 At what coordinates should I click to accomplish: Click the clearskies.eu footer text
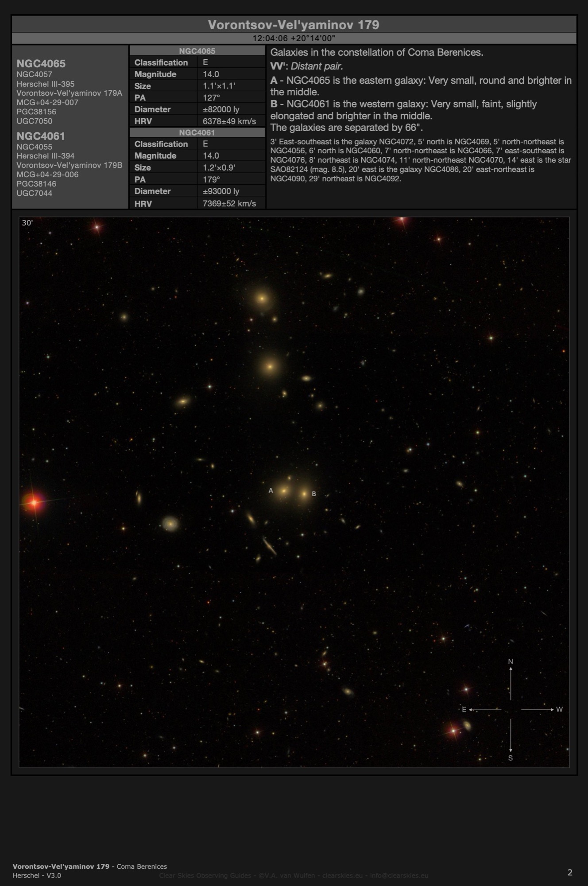click(342, 875)
